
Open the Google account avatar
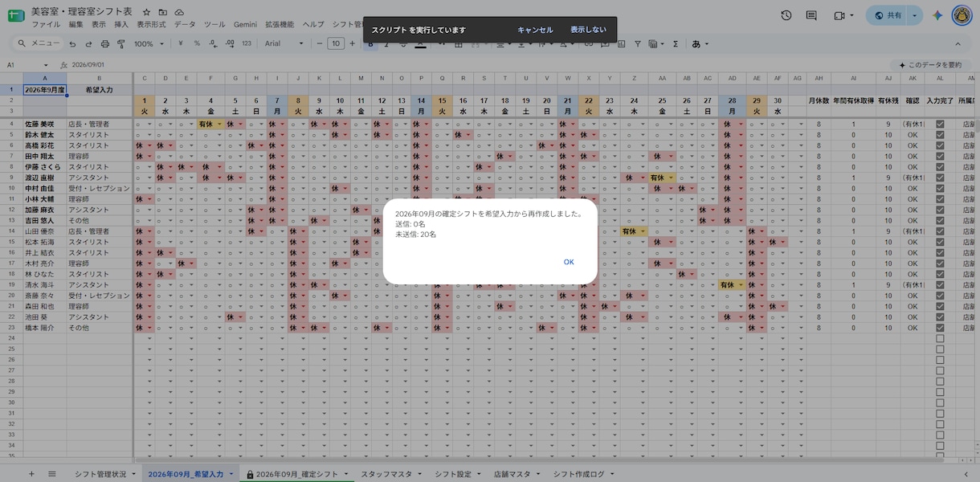point(962,15)
